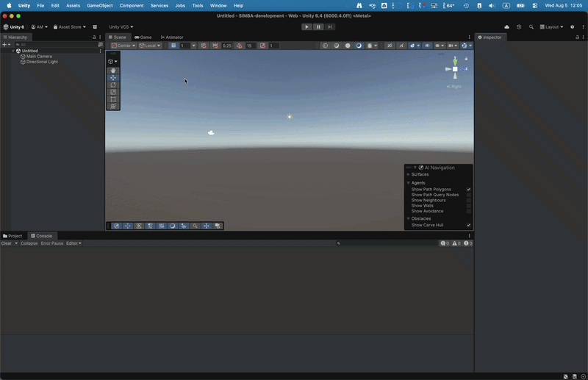
Task: Open the Unity cloud icon
Action: (506, 27)
